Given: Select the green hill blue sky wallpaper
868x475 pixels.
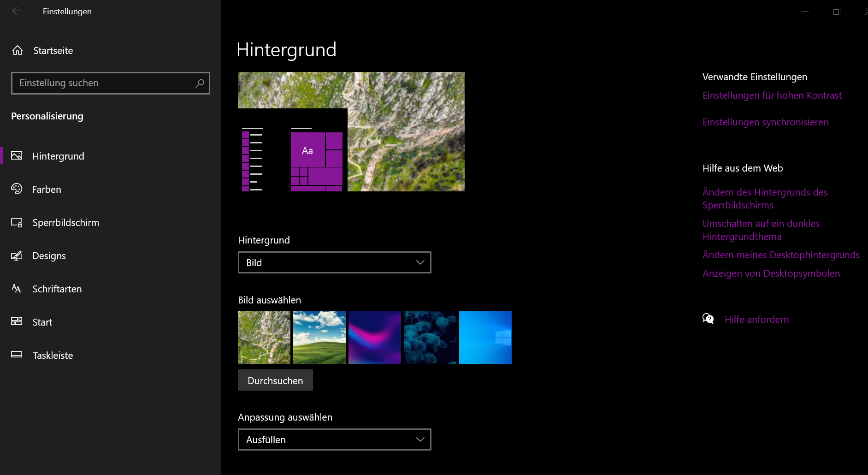Looking at the screenshot, I should tap(319, 338).
